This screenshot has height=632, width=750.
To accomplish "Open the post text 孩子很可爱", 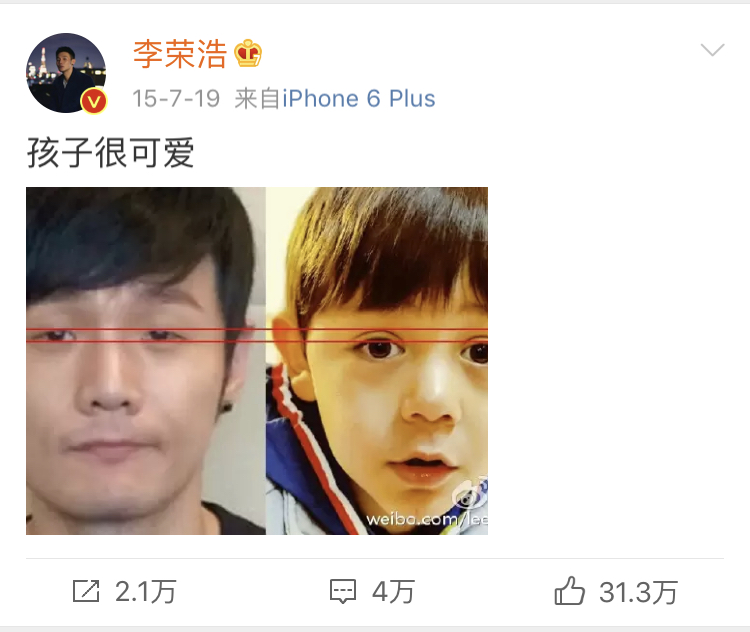I will [x=110, y=153].
